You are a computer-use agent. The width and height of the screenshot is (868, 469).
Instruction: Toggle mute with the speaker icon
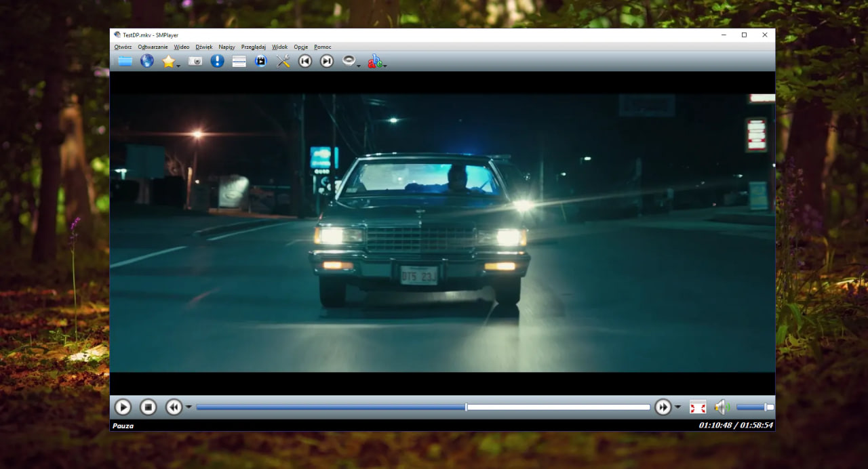(x=722, y=407)
